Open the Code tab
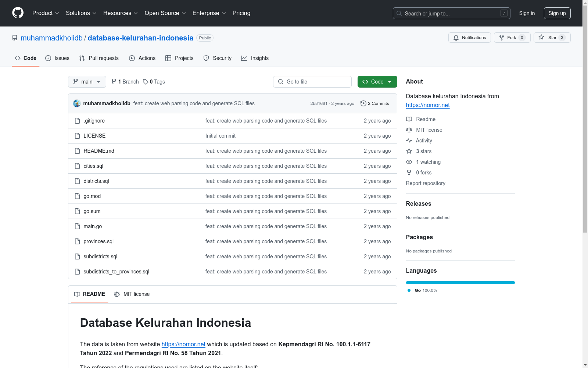This screenshot has width=588, height=368. tap(25, 58)
